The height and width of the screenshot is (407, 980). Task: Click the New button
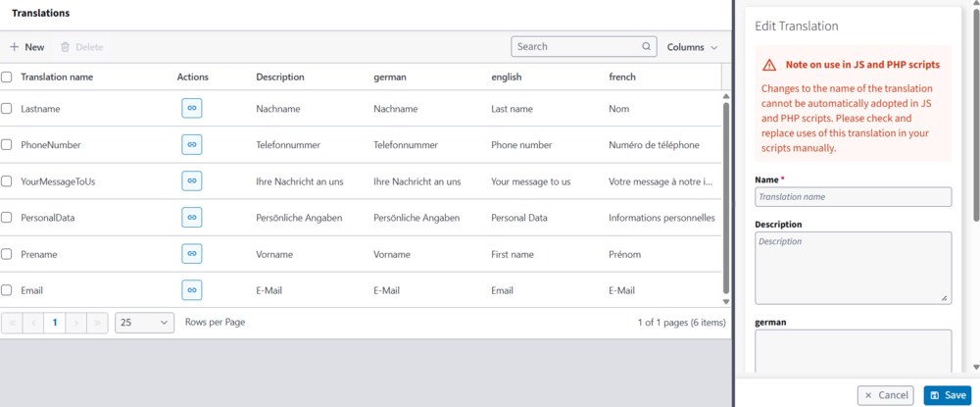click(x=26, y=47)
